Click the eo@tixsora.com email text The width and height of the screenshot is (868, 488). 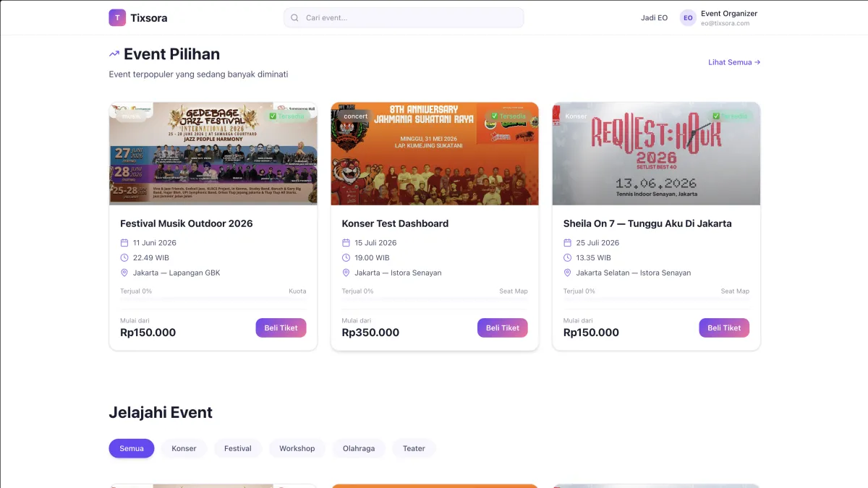click(725, 23)
